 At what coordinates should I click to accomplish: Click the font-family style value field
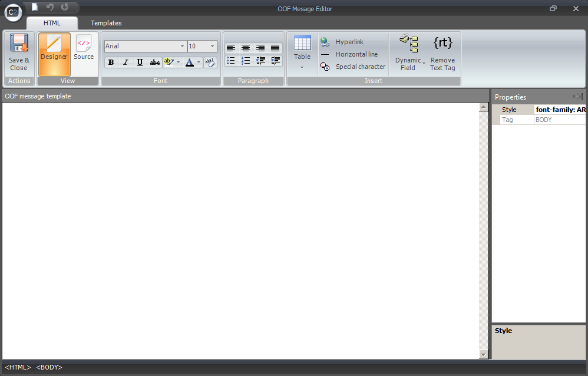560,110
